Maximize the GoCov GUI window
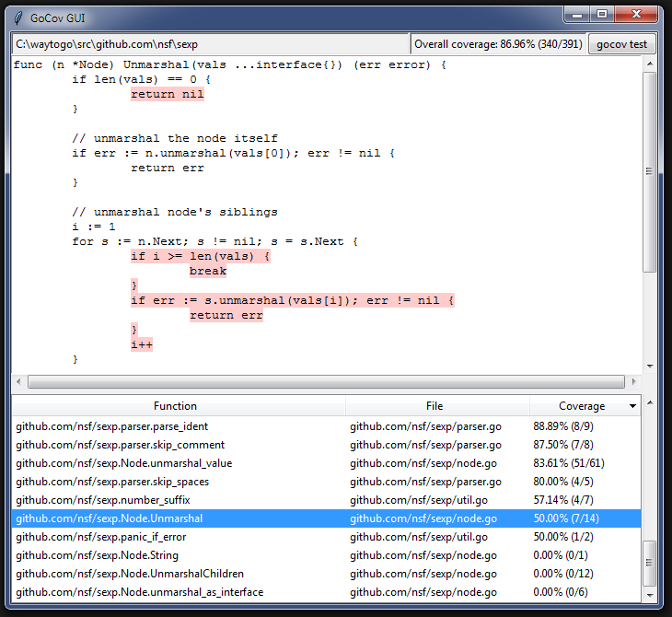Image resolution: width=672 pixels, height=617 pixels. click(x=601, y=14)
